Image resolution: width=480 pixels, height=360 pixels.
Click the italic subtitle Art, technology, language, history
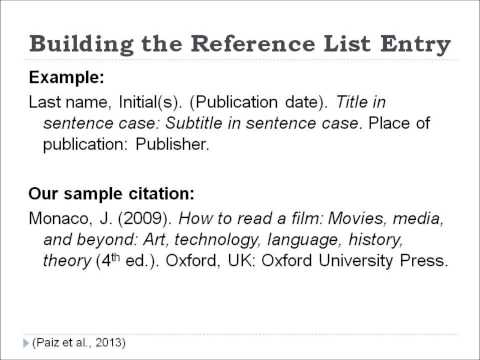tap(273, 240)
